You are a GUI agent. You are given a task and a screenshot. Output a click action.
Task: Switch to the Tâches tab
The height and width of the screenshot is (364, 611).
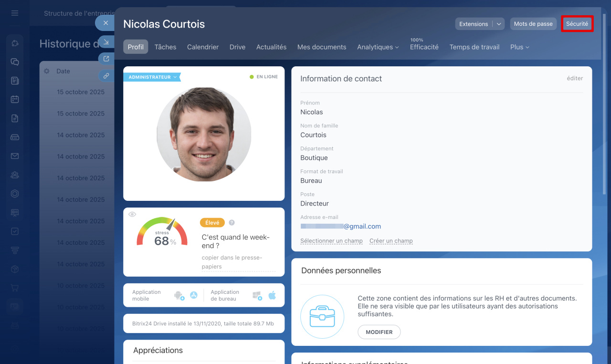click(165, 47)
